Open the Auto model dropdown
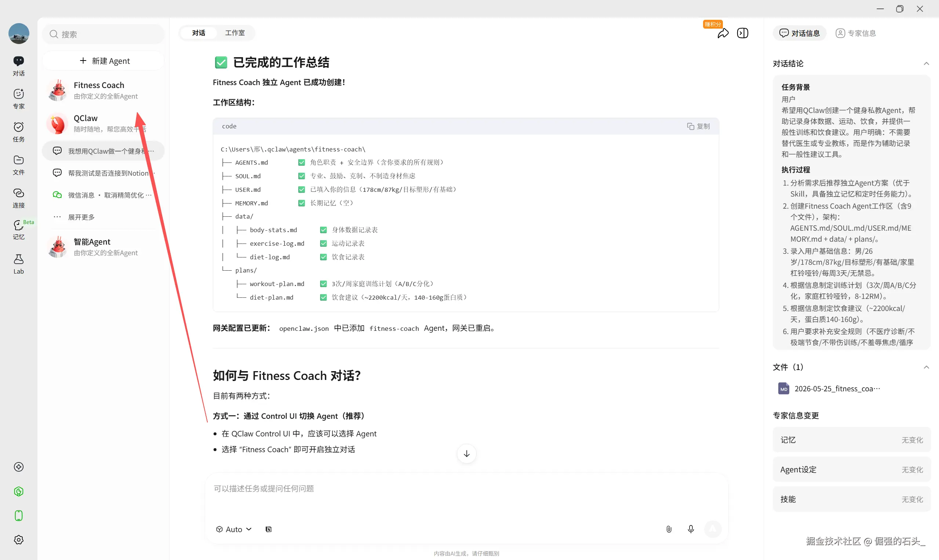Image resolution: width=939 pixels, height=560 pixels. coord(233,529)
